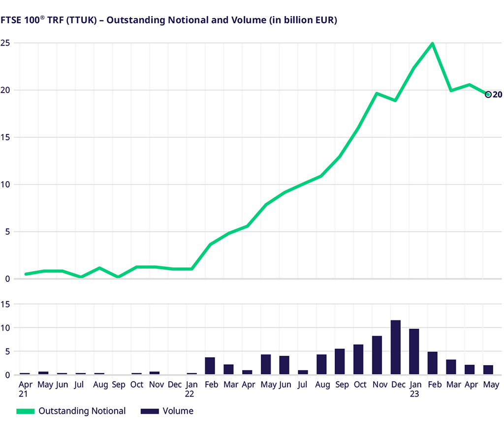The height and width of the screenshot is (436, 504).
Task: Click the 15 y-axis label on volume chart
Action: tap(6, 304)
